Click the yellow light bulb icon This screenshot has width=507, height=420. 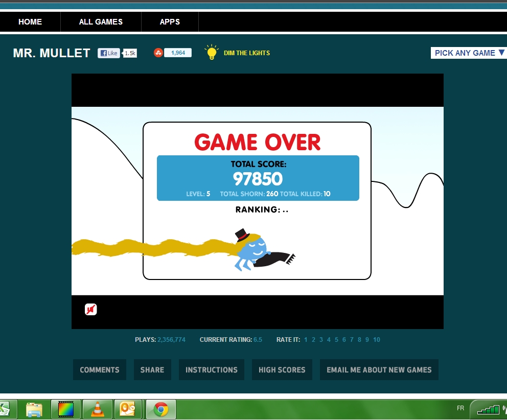(212, 53)
